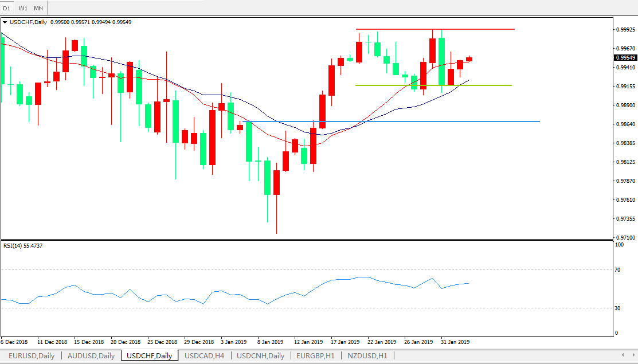The image size is (638, 364).
Task: Click the 31 Jan 2019 date marker
Action: click(x=455, y=342)
